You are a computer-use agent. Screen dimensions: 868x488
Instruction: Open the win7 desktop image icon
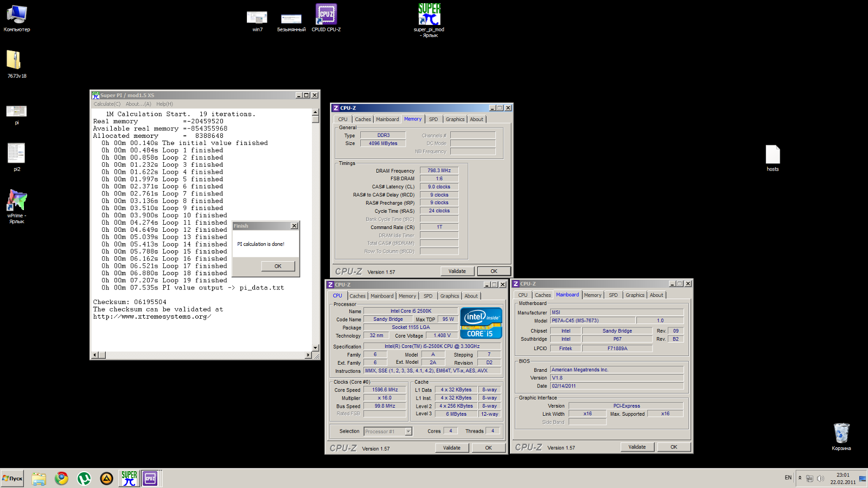click(x=257, y=21)
